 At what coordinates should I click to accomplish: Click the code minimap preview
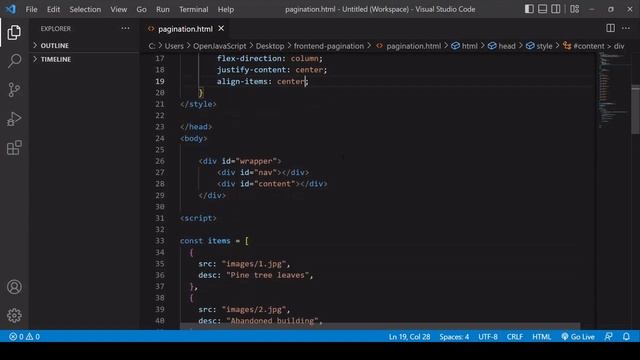coord(613,91)
